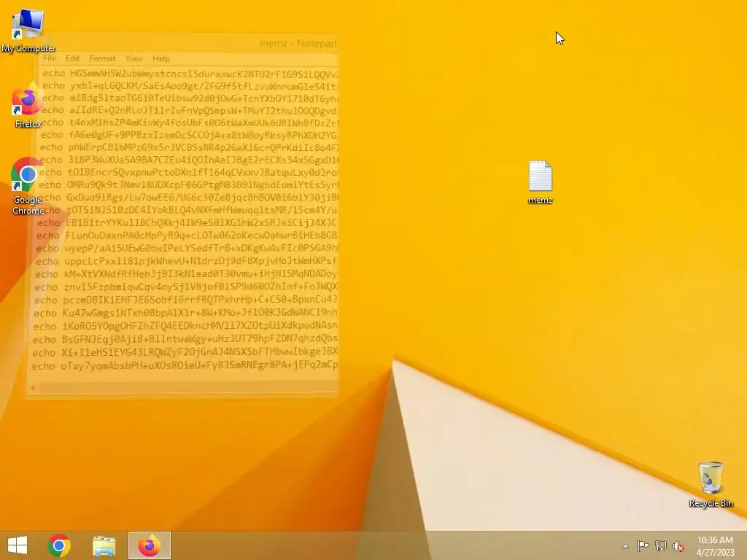Click the Notepad line starting with echo Ku47wGmgs1NT
The image size is (747, 560).
(x=185, y=313)
